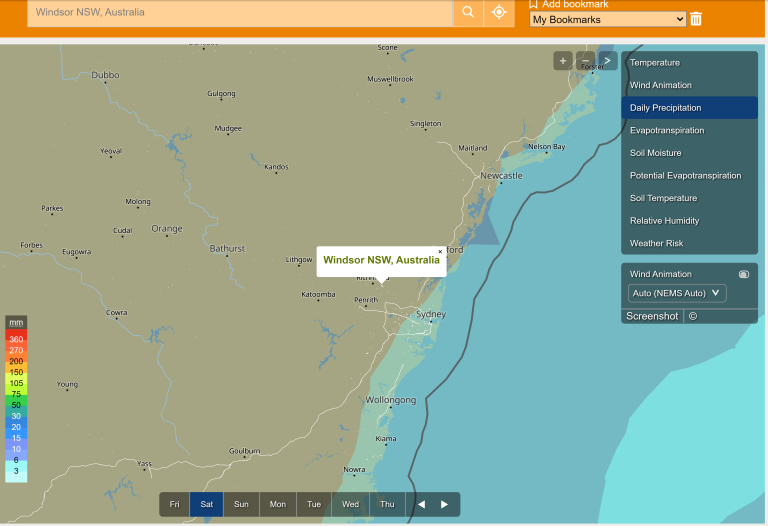Click the Wind Animation settings heading

tap(661, 274)
